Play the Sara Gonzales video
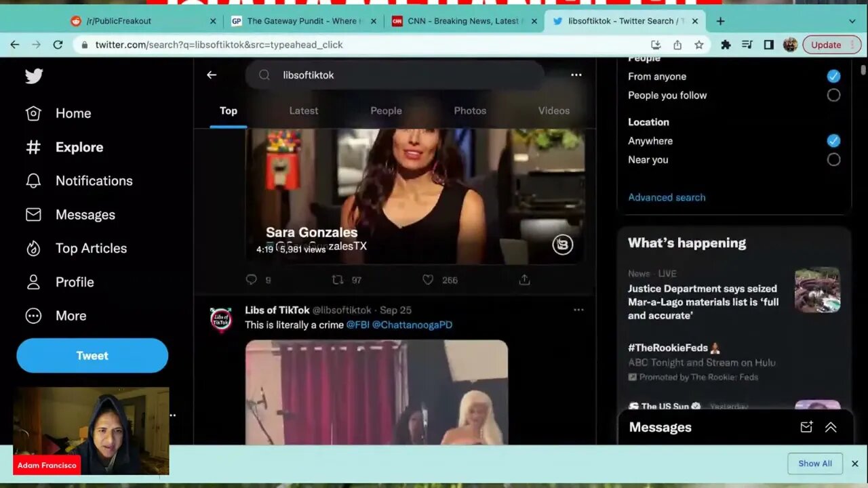This screenshot has width=868, height=488. (414, 196)
